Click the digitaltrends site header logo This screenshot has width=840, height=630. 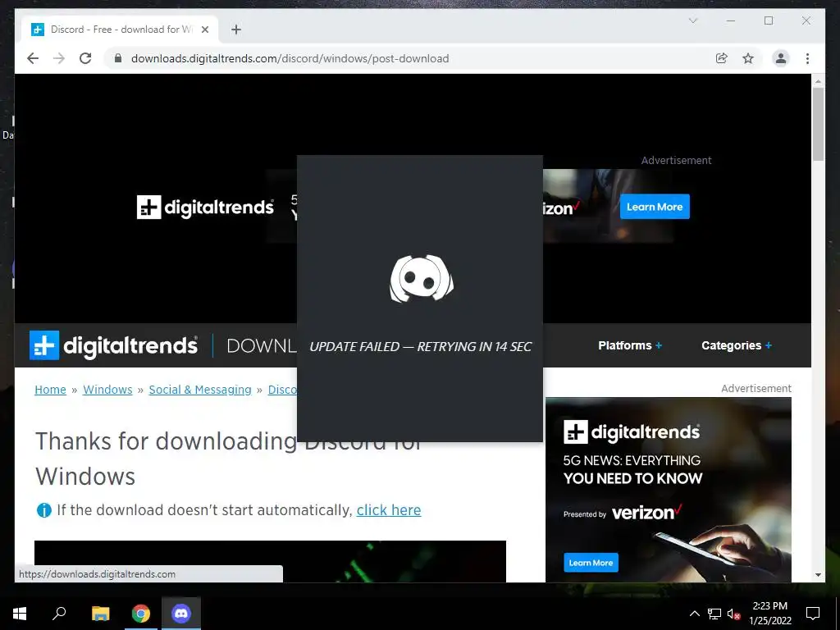pos(113,345)
